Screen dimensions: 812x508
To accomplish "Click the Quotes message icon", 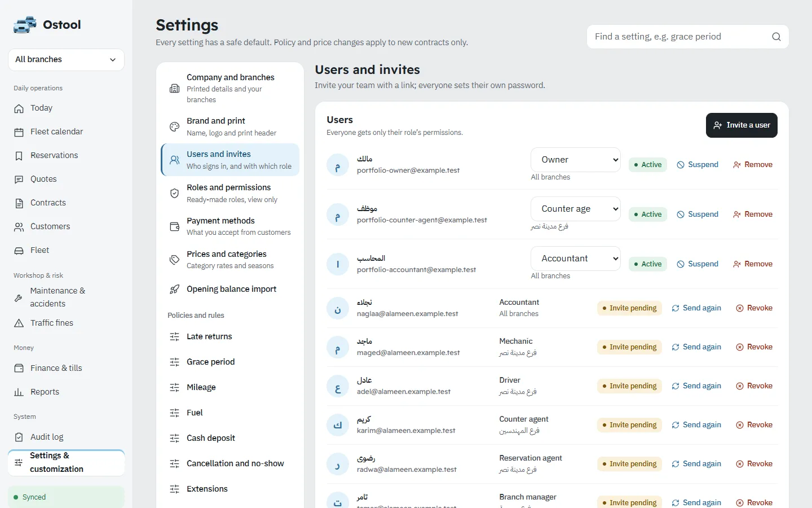I will pos(19,179).
